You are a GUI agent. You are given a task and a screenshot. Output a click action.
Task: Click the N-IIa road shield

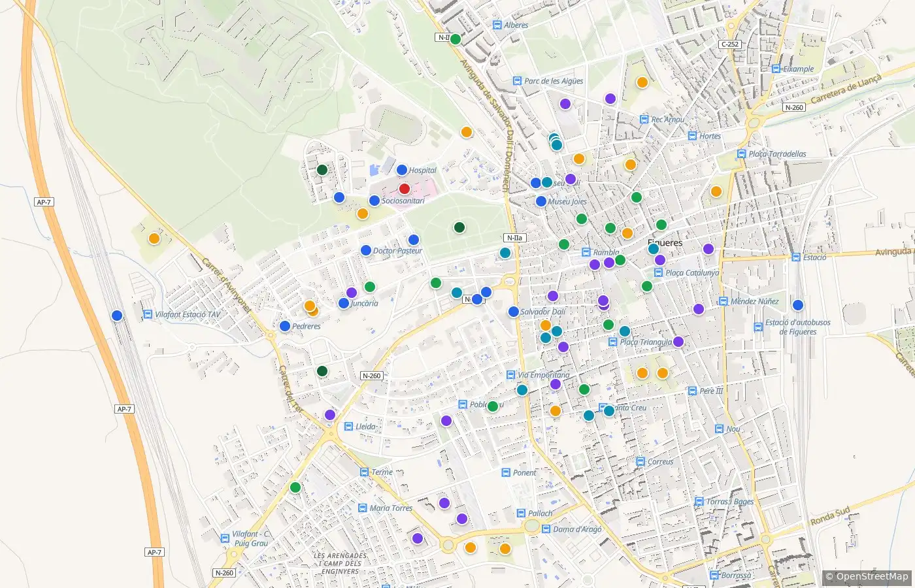tap(514, 238)
